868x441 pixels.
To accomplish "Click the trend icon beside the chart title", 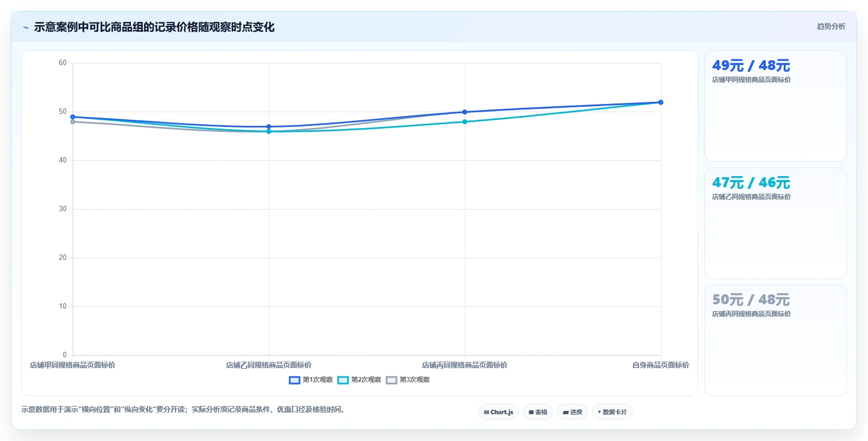I will [26, 27].
